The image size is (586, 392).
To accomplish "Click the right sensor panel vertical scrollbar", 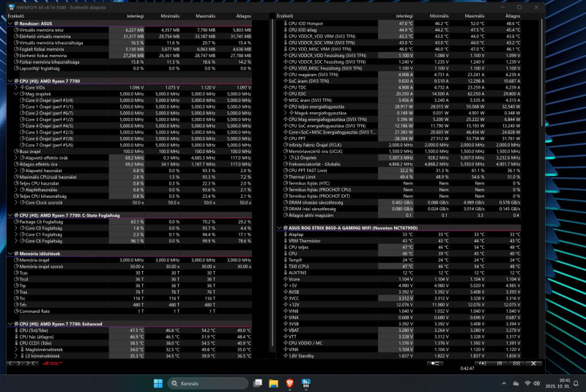I will (x=541, y=73).
